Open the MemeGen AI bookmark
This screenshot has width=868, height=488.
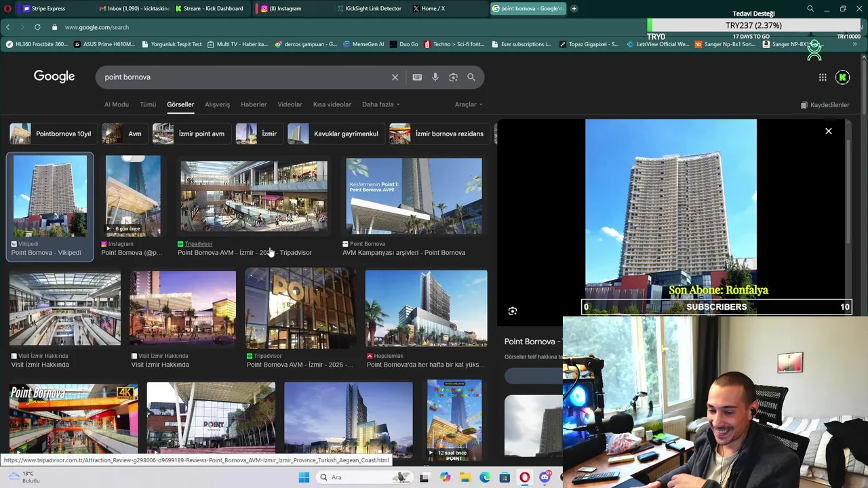point(363,44)
